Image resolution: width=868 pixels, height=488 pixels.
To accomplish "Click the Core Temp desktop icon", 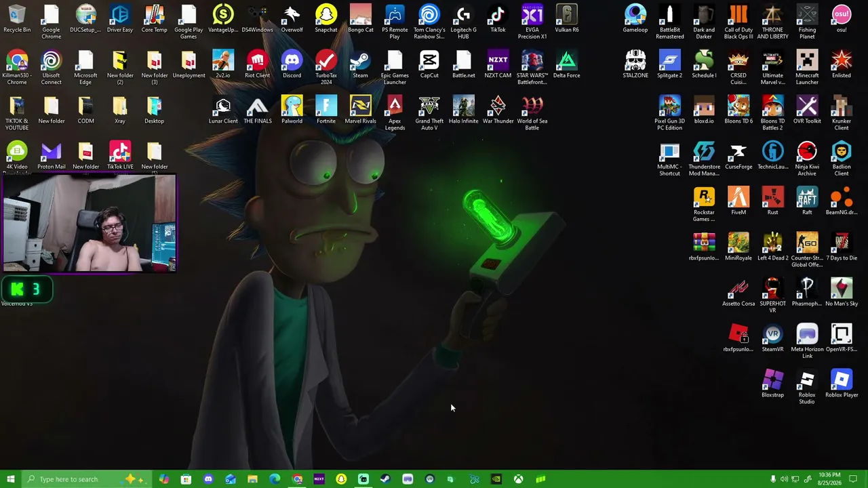I will [x=154, y=19].
